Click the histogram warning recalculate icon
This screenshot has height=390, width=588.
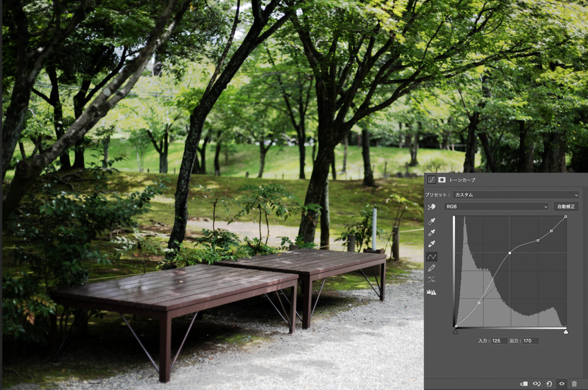[x=432, y=292]
